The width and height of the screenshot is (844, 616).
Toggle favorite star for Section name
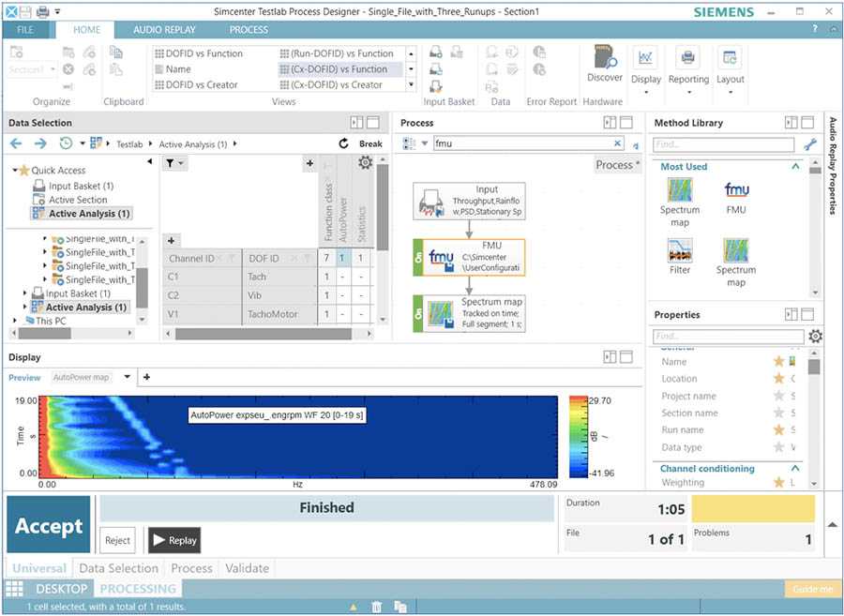pyautogui.click(x=778, y=413)
